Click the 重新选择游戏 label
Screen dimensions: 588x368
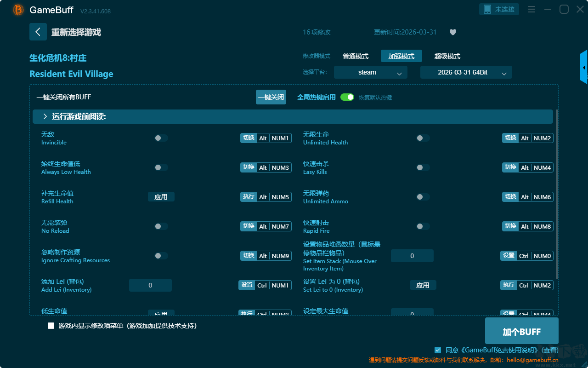tap(76, 32)
